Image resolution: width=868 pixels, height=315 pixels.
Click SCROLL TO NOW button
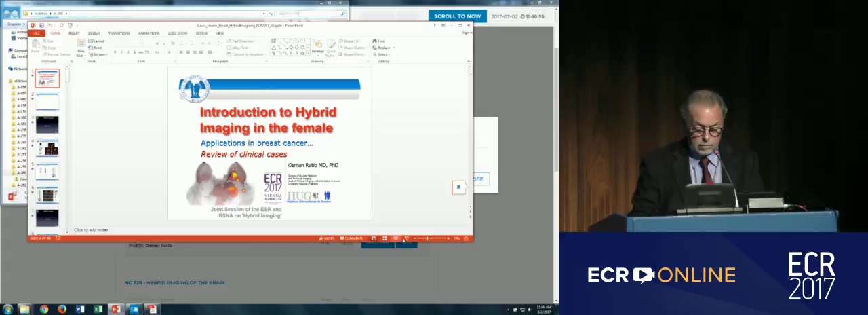coord(457,16)
